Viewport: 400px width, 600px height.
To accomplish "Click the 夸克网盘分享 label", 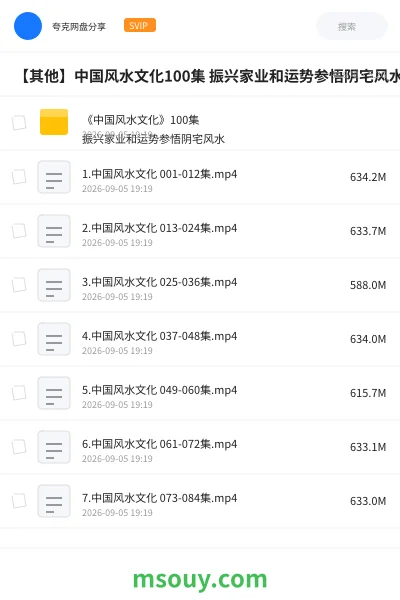I will (79, 26).
